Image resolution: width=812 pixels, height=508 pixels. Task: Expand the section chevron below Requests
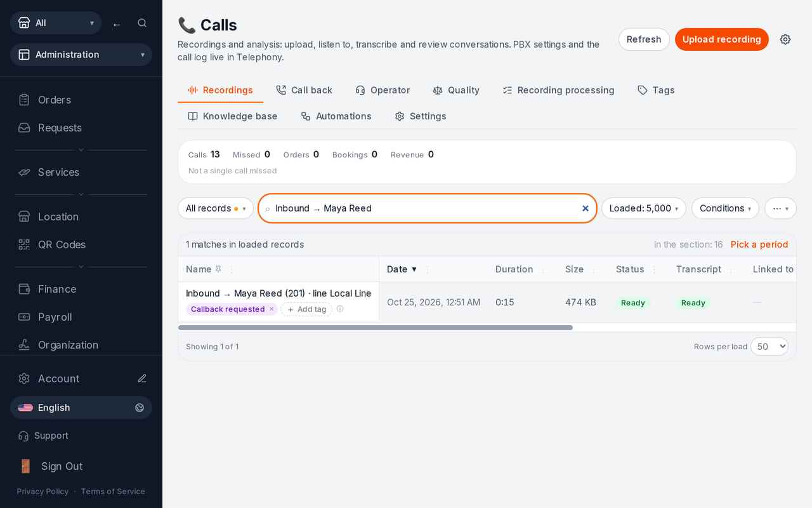point(81,150)
